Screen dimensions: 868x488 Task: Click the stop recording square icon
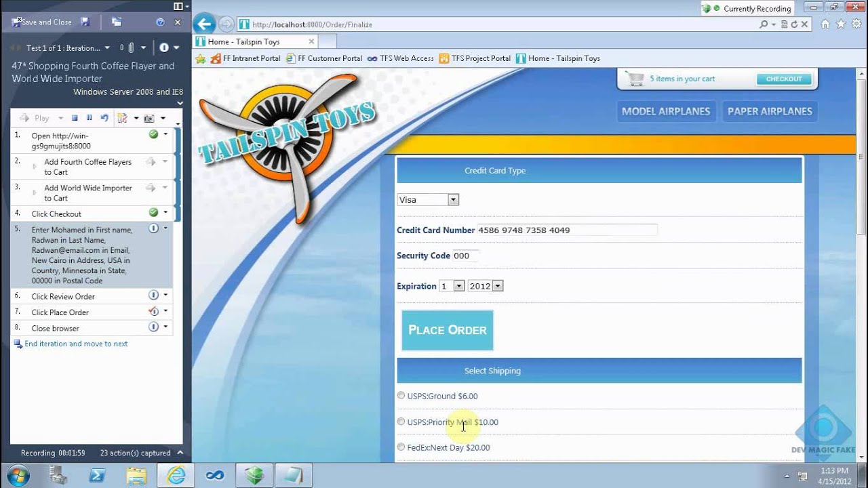pyautogui.click(x=75, y=118)
